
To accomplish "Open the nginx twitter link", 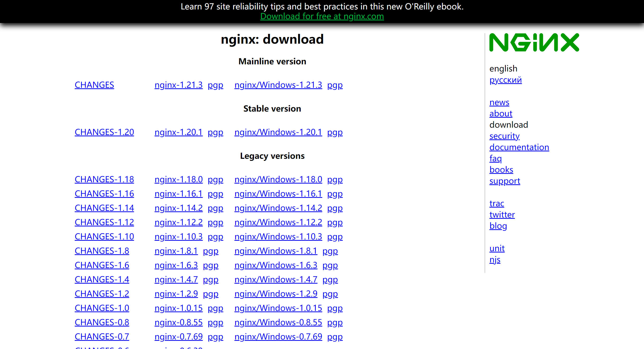I will 502,215.
